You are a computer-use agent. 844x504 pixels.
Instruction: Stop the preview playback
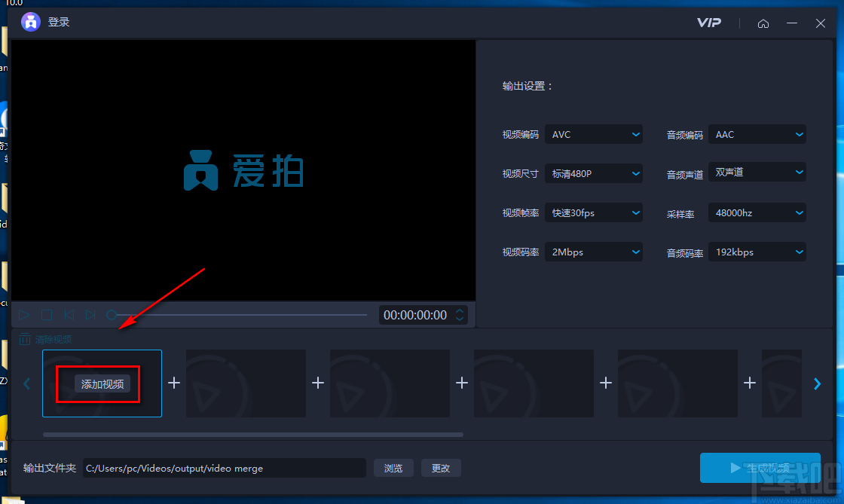[x=47, y=315]
